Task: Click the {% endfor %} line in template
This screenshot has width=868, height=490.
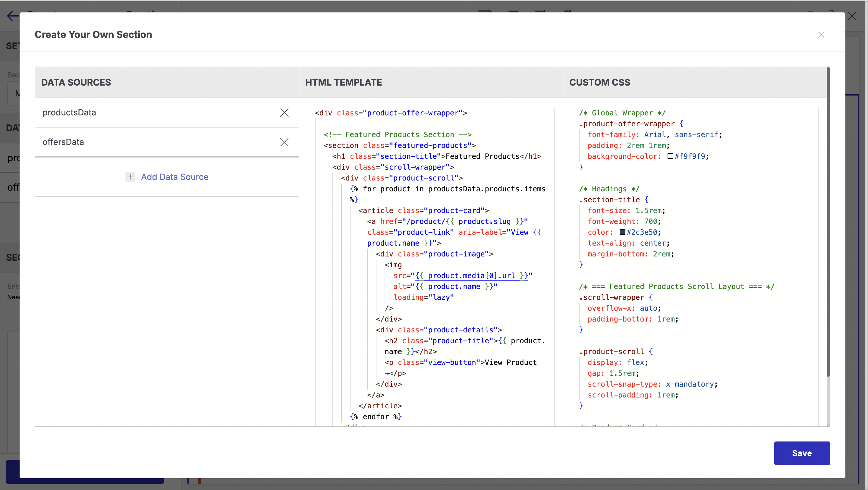Action: tap(376, 416)
